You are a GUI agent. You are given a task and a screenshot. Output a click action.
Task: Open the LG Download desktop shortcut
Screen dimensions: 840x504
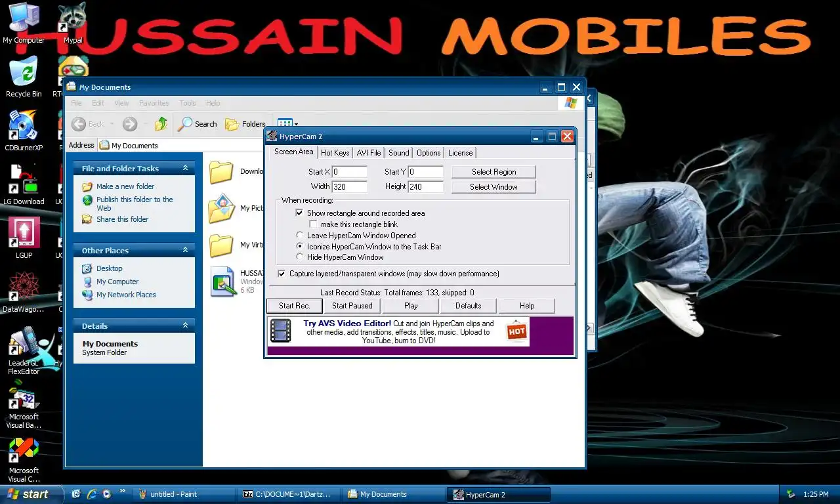coord(24,184)
